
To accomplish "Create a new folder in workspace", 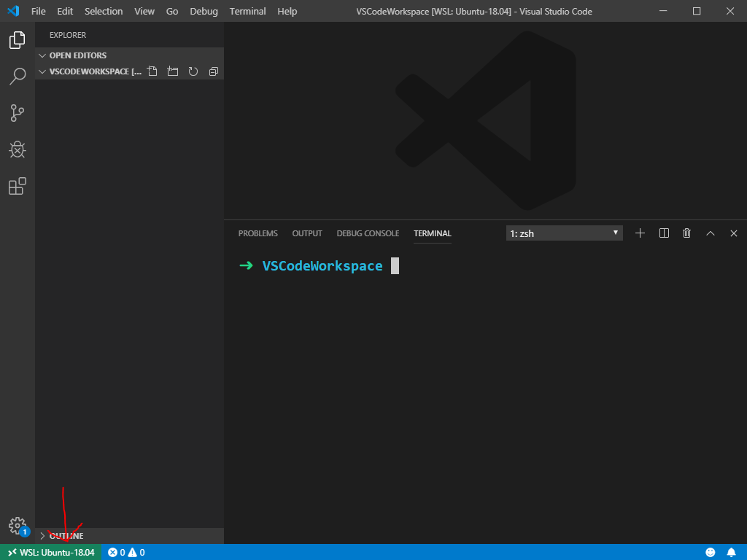I will coord(173,71).
